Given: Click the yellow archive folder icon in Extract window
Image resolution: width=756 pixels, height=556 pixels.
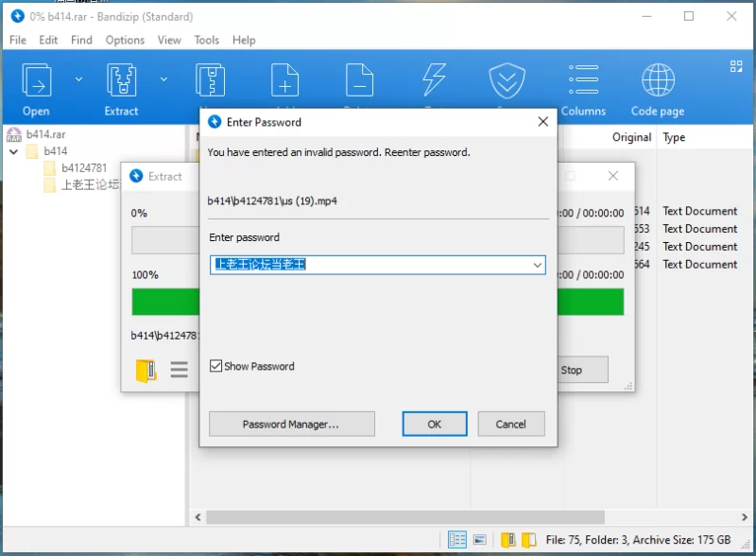Looking at the screenshot, I should [x=146, y=371].
